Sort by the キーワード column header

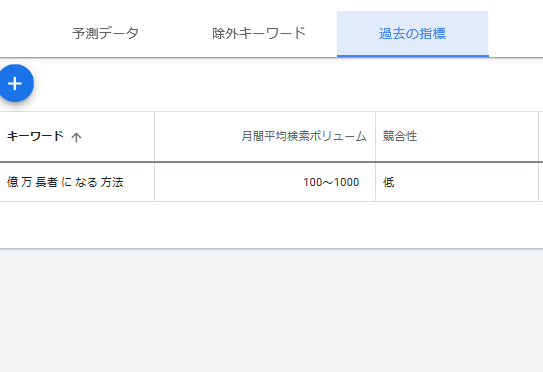point(35,136)
